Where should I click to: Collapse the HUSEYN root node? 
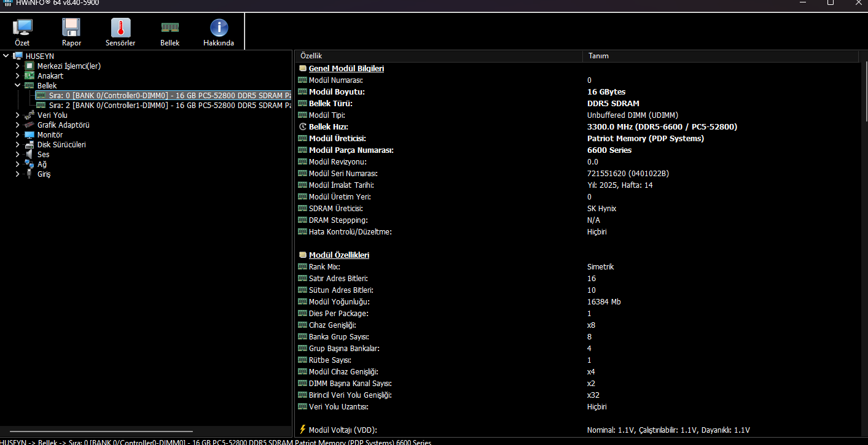point(6,56)
